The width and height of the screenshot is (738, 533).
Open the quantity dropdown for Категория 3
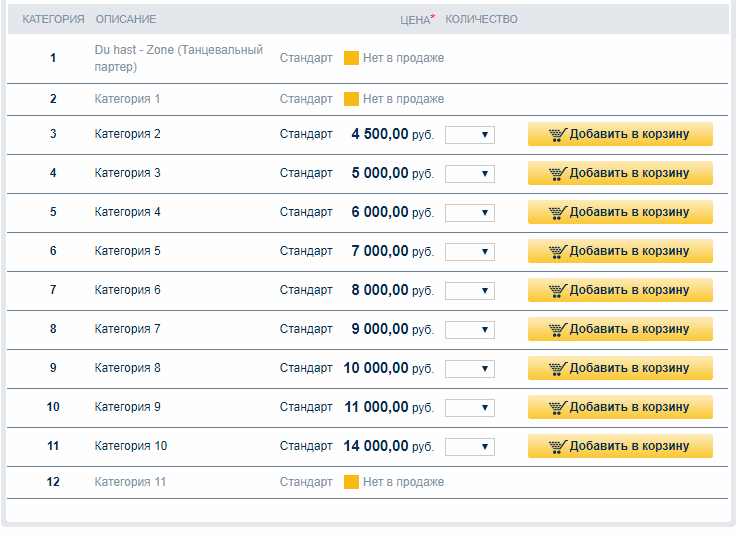pos(470,174)
